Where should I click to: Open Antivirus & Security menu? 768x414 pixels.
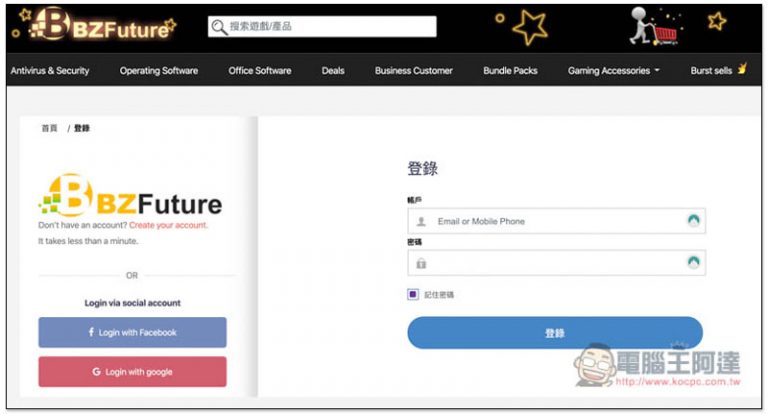50,71
